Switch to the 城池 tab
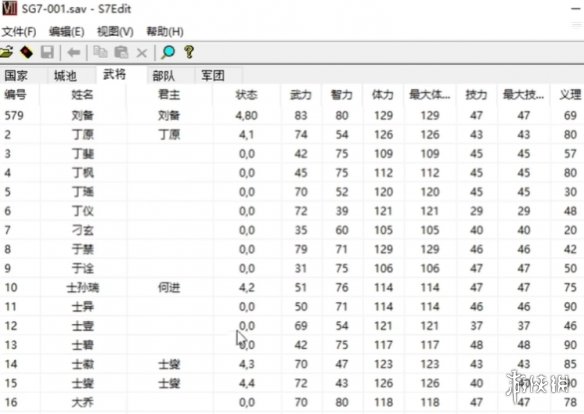The width and height of the screenshot is (584, 414). (x=65, y=76)
